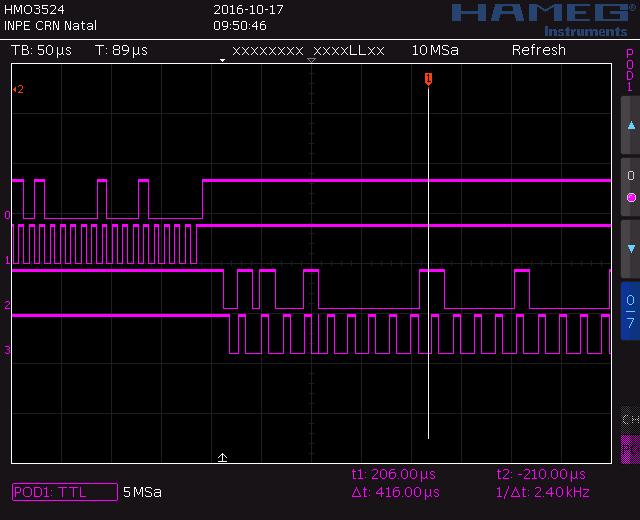Viewport: 640px width, 520px height.
Task: Click logic channel 0 label
Action: (7, 215)
